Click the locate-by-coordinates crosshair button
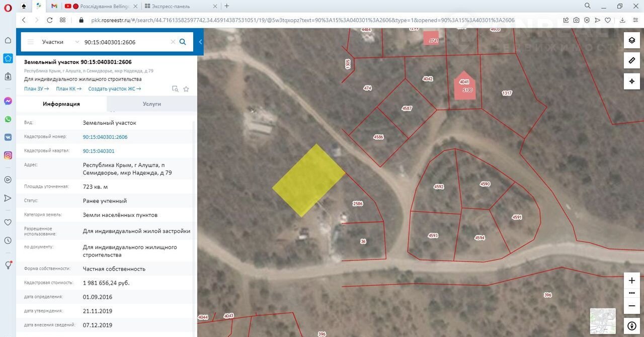644x337 pixels. tap(632, 81)
